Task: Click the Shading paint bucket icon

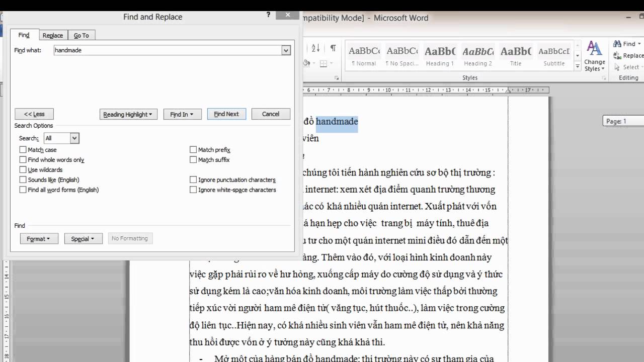Action: [306, 63]
